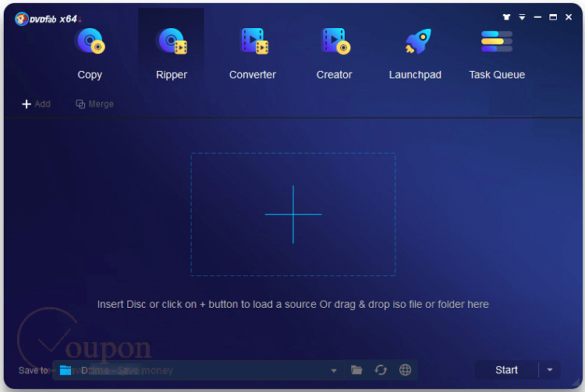Expand the Save to path dropdown
The image size is (585, 392).
(x=334, y=370)
